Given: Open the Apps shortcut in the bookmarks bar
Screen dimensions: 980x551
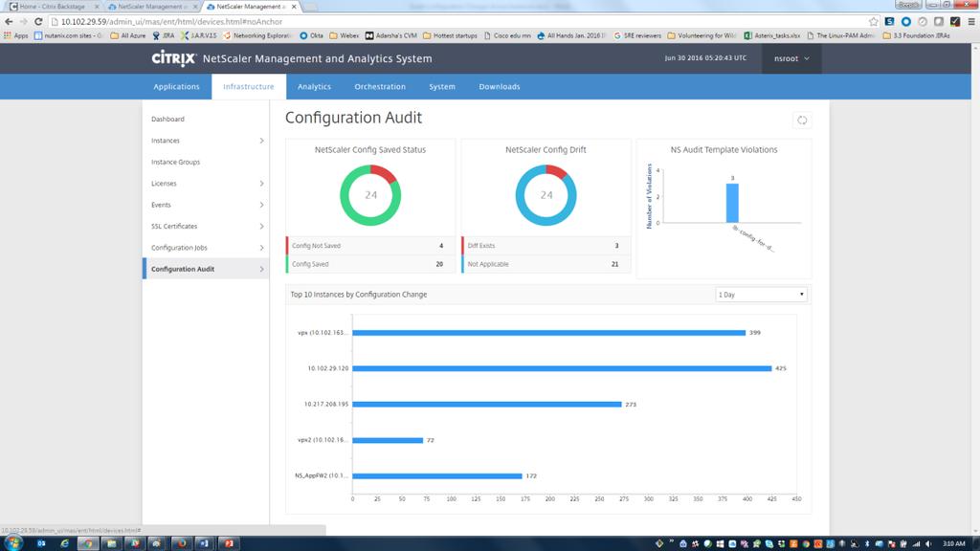Looking at the screenshot, I should 15,35.
